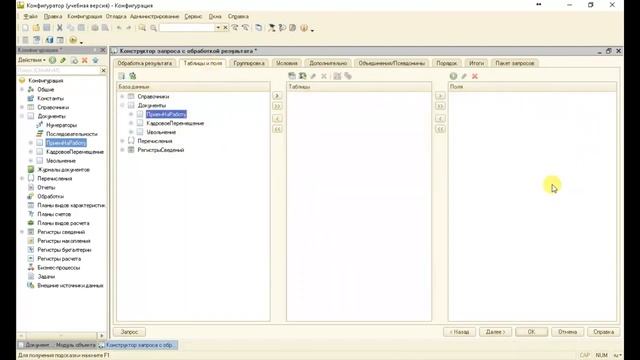Expand КадровоеПеремещение node in База данных tree
The height and width of the screenshot is (360, 640).
pos(131,123)
